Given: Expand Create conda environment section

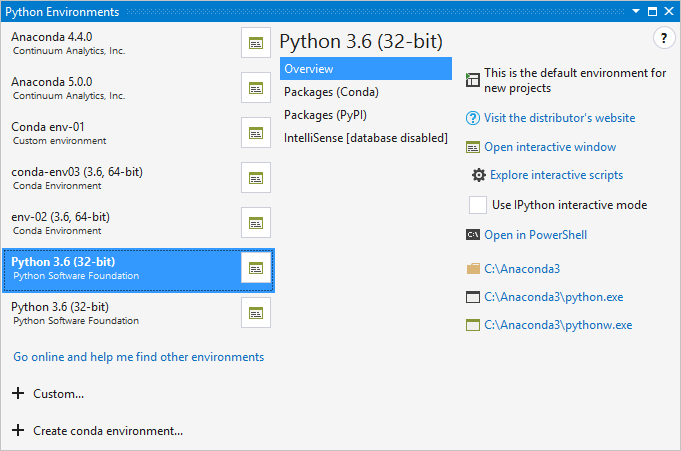Looking at the screenshot, I should click(18, 431).
